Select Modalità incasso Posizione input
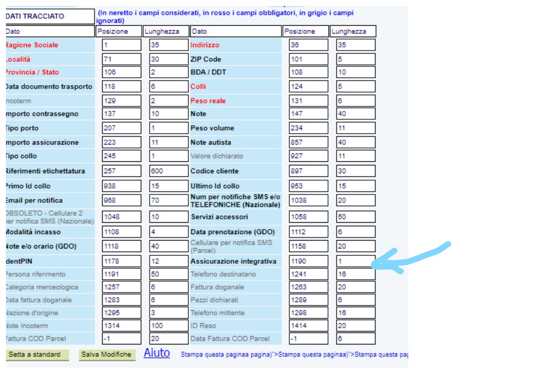This screenshot has width=556, height=392. (x=121, y=232)
